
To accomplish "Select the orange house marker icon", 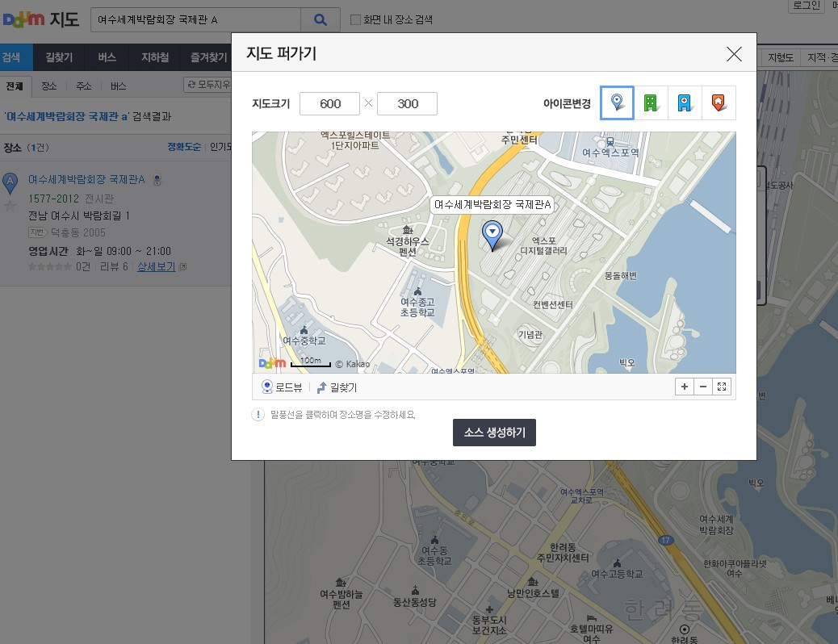I will click(x=719, y=103).
